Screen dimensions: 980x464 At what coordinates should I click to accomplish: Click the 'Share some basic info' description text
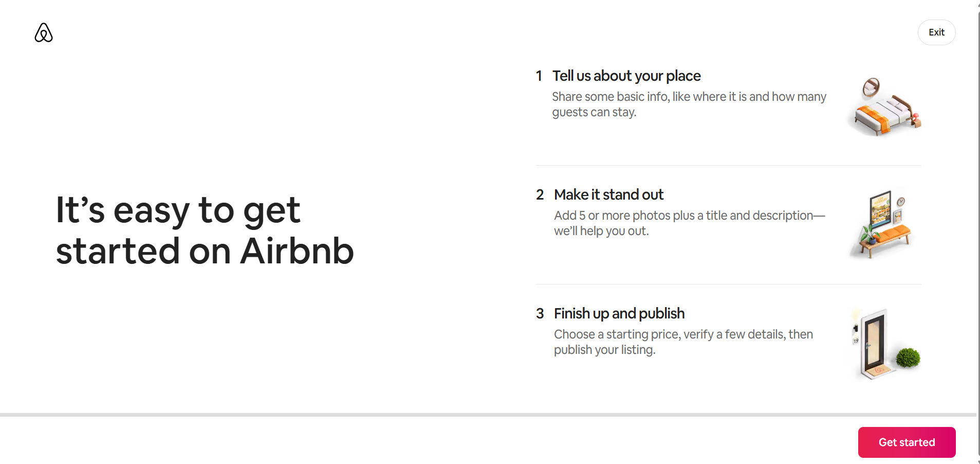(689, 104)
